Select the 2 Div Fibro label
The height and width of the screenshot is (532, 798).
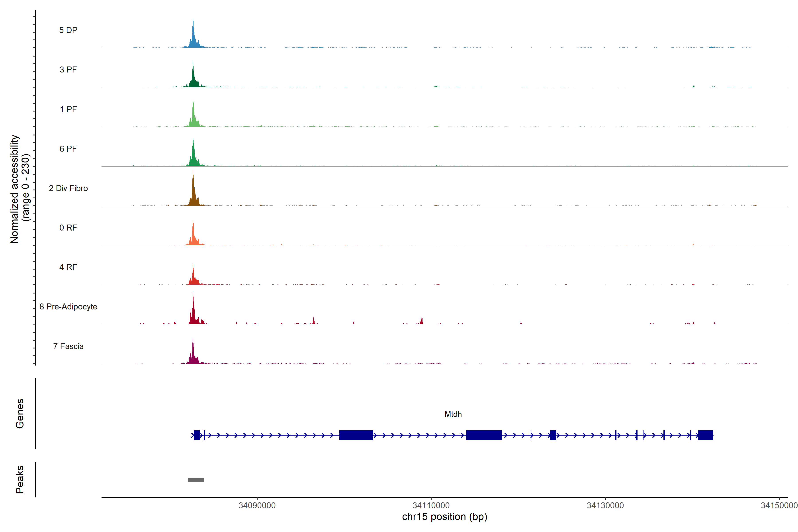click(68, 188)
